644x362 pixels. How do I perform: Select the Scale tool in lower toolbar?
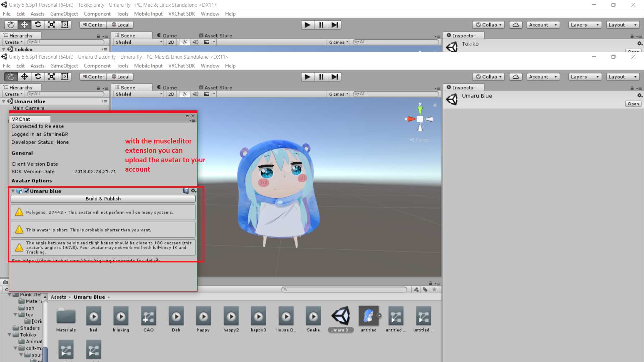tap(51, 77)
